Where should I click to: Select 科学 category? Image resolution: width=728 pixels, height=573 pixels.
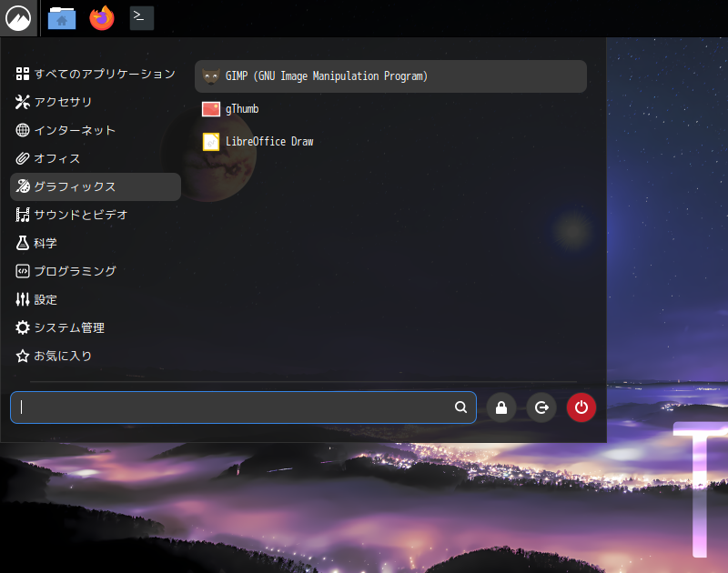(96, 243)
